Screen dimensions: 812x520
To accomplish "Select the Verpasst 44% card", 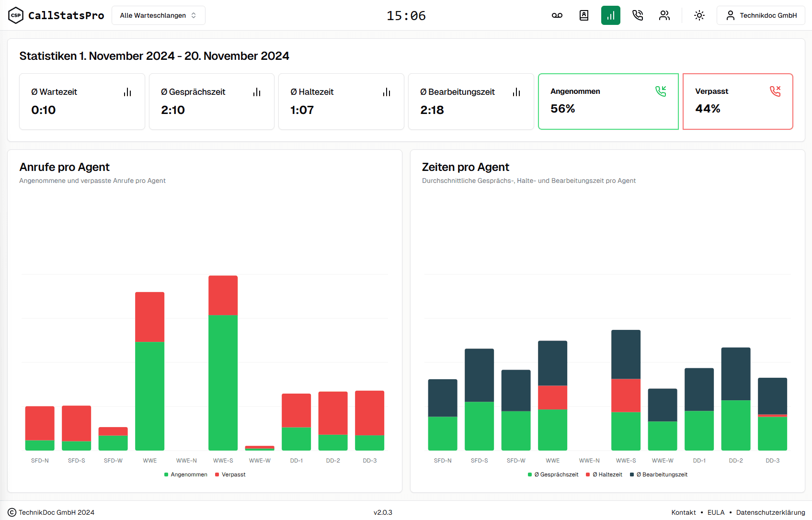I will [x=737, y=102].
